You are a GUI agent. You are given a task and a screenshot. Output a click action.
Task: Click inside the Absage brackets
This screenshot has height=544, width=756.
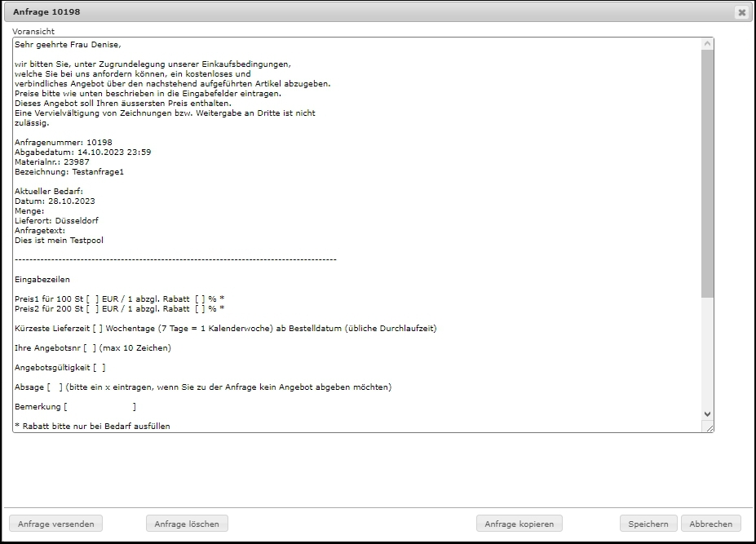[x=55, y=387]
